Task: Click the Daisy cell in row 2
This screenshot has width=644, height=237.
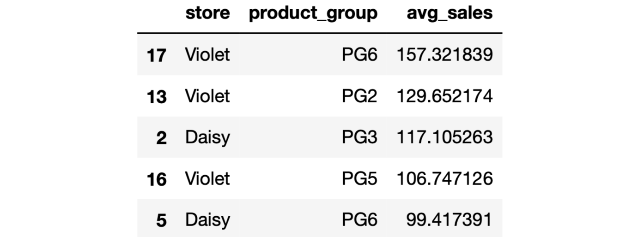Action: point(207,137)
